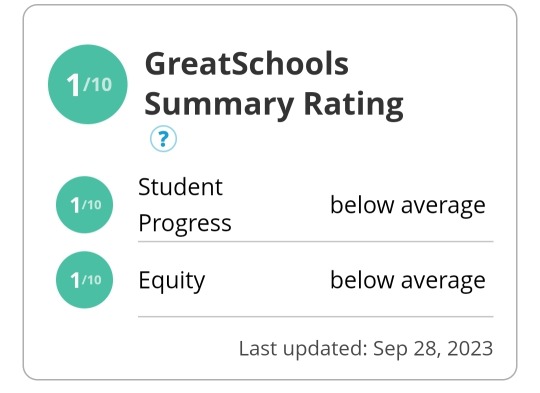
Task: Click the word GreatSchools in the title
Action: 247,64
